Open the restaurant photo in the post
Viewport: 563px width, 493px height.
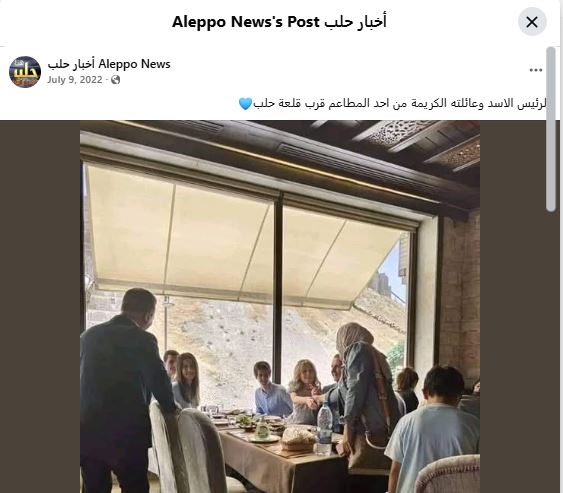(280, 307)
